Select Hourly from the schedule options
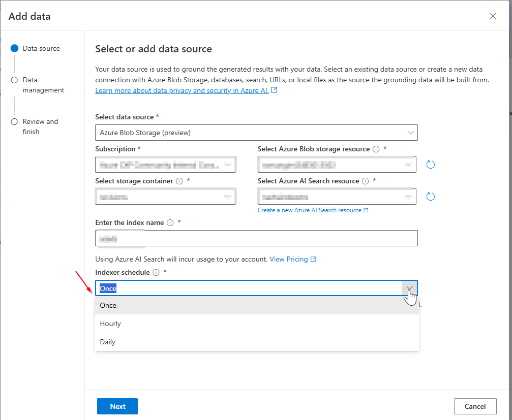The image size is (512, 420). (x=110, y=324)
